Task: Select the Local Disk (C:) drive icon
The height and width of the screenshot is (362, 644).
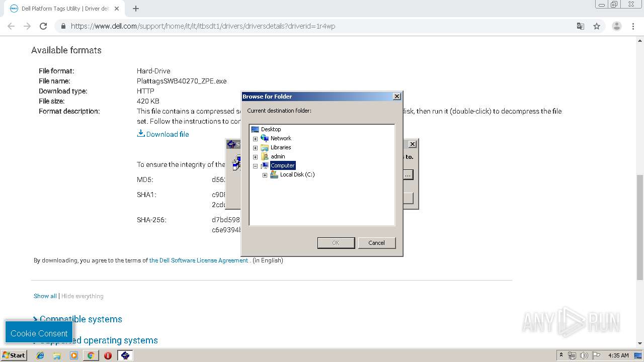Action: tap(274, 174)
